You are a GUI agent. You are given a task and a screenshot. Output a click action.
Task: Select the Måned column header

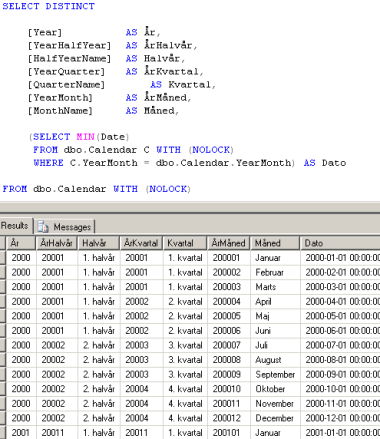(x=275, y=243)
